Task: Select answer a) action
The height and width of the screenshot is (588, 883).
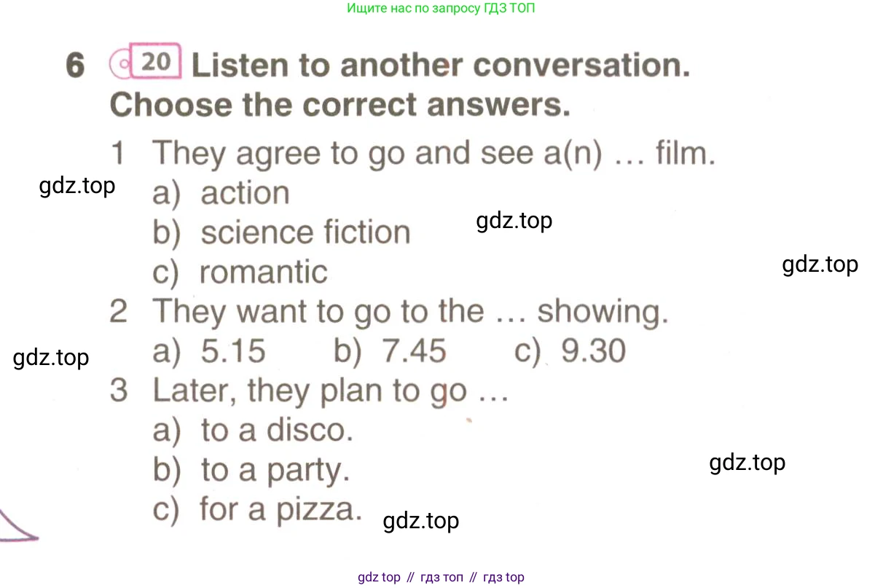Action: [221, 194]
